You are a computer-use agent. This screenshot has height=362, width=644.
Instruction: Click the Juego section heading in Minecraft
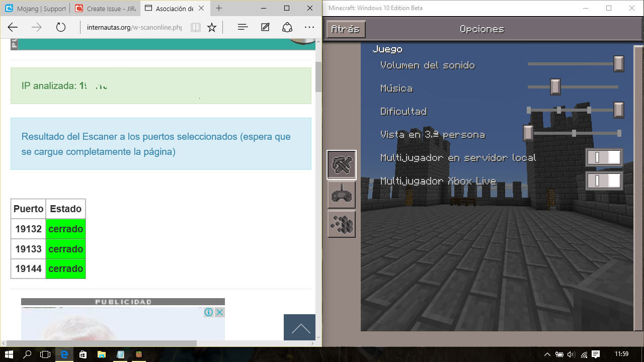click(x=387, y=49)
